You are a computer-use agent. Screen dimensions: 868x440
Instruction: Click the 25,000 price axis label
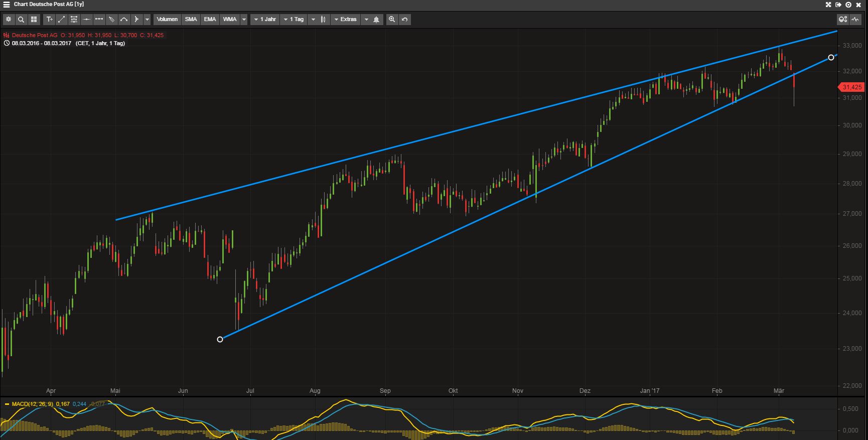852,278
